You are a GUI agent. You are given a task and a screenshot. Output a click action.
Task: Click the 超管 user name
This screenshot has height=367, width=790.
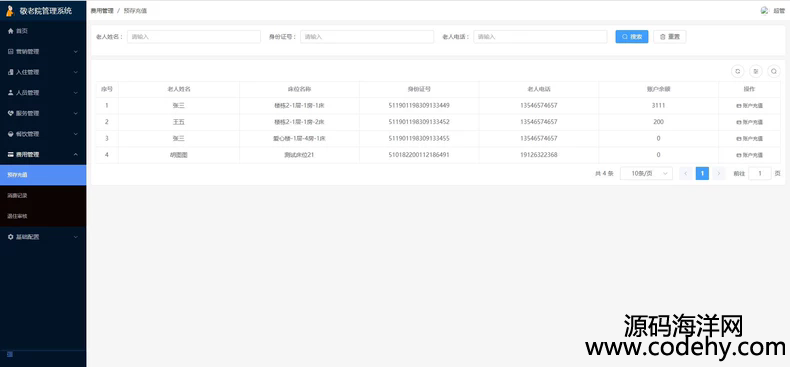tap(779, 11)
